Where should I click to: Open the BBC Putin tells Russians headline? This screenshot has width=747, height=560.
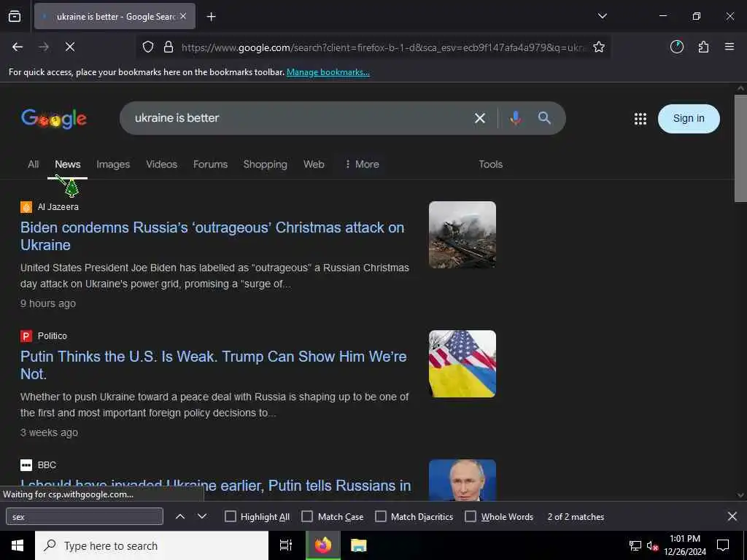click(215, 487)
